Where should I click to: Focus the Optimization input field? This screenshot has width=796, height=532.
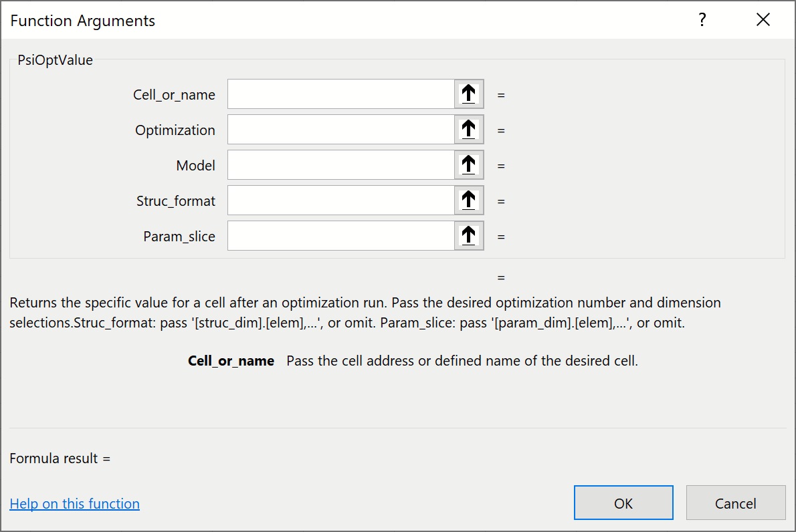point(341,130)
